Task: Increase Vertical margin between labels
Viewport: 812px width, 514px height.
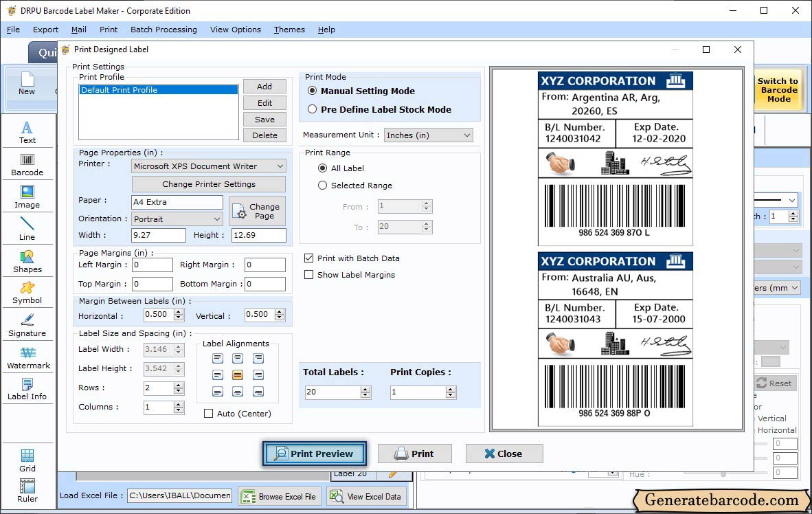Action: coord(280,311)
